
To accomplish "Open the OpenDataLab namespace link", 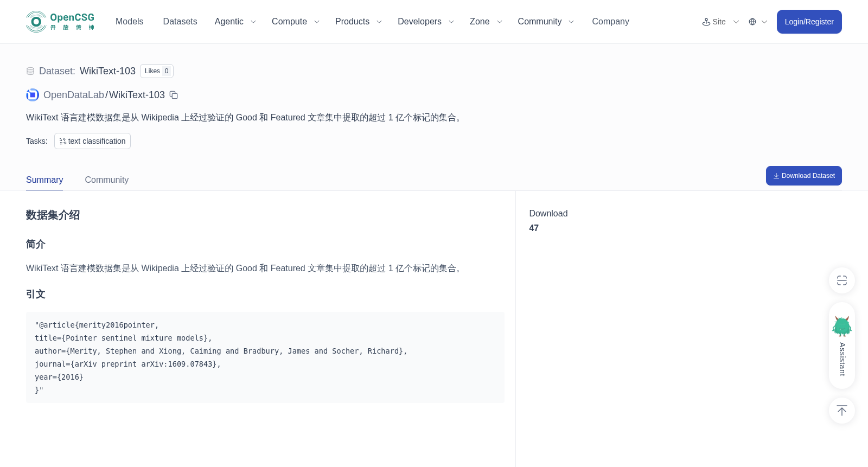I will 74,95.
